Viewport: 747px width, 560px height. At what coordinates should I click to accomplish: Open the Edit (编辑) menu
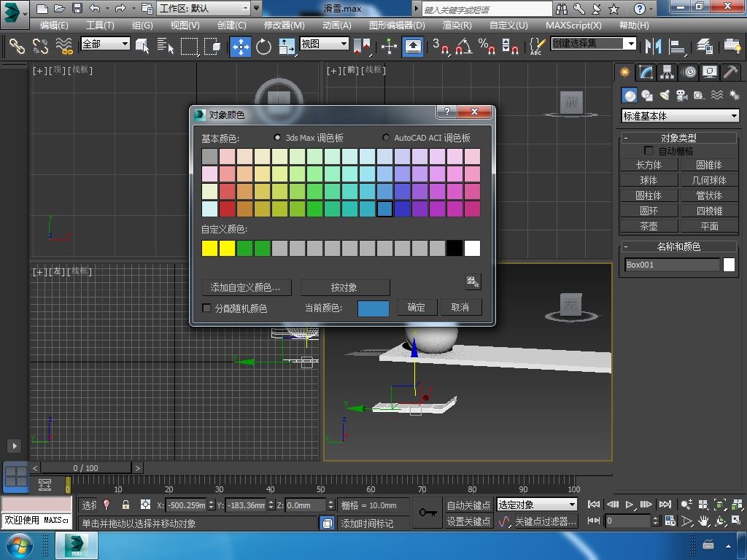pyautogui.click(x=54, y=26)
